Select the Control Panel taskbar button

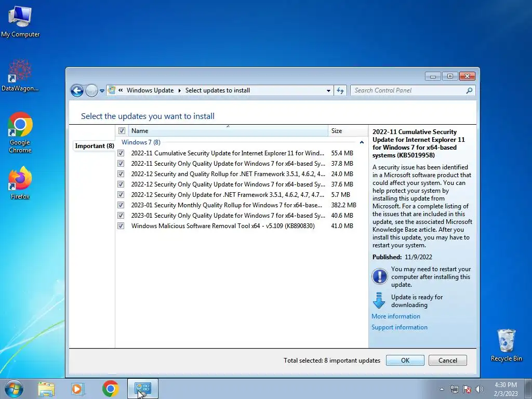(x=142, y=389)
